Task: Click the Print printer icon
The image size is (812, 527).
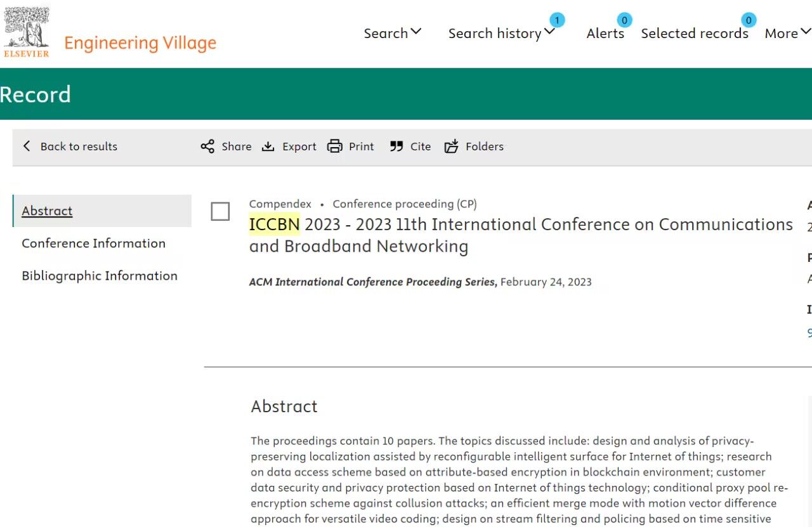Action: [x=334, y=146]
